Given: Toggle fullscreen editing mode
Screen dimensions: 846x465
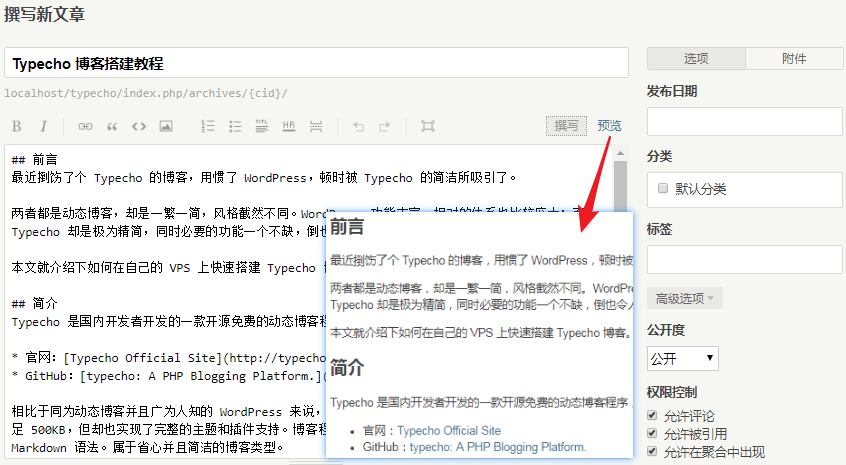Looking at the screenshot, I should point(428,126).
